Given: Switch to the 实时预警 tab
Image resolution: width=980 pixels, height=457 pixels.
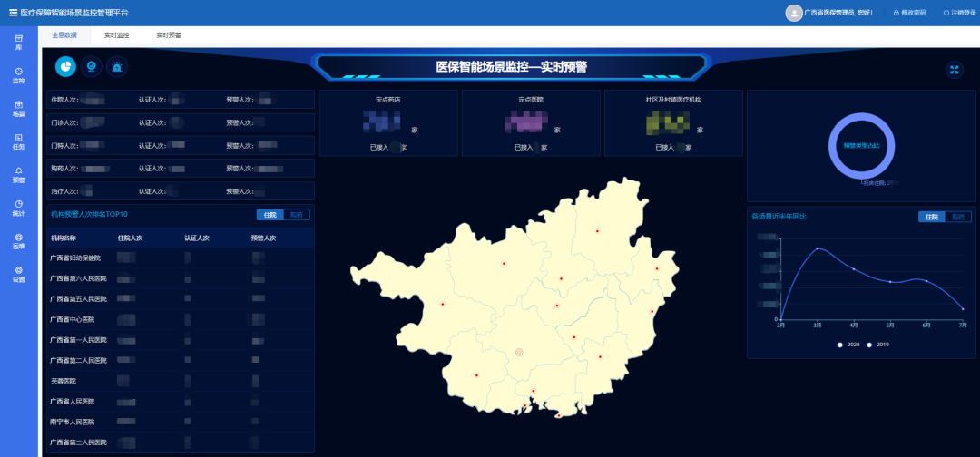Looking at the screenshot, I should tap(168, 34).
